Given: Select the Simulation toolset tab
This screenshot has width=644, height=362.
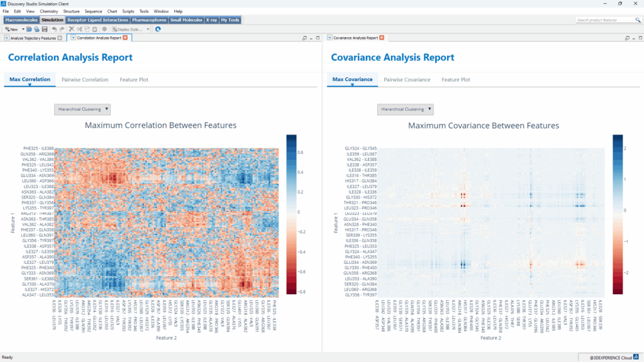Looking at the screenshot, I should (52, 19).
